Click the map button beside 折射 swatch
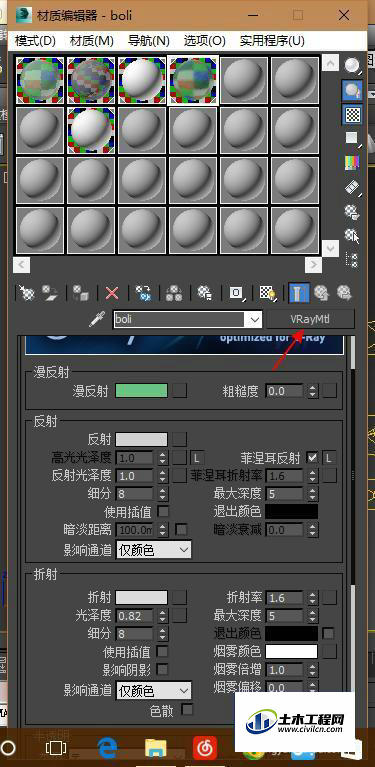Image resolution: width=375 pixels, height=767 pixels. 179,597
